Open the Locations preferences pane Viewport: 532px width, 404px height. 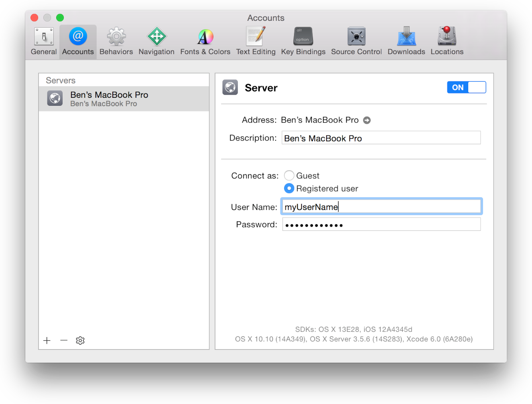pos(447,40)
